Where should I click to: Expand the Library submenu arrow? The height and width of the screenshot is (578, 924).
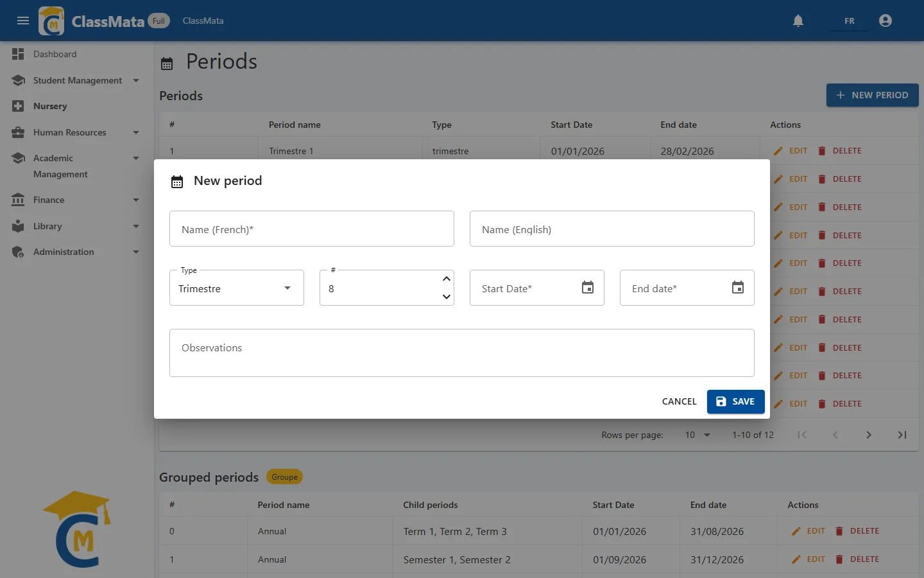136,226
